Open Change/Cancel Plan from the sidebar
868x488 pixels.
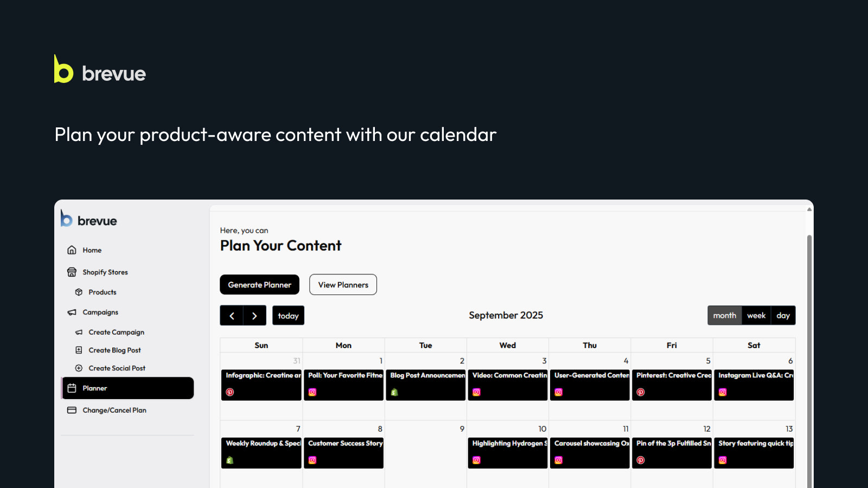click(x=114, y=410)
